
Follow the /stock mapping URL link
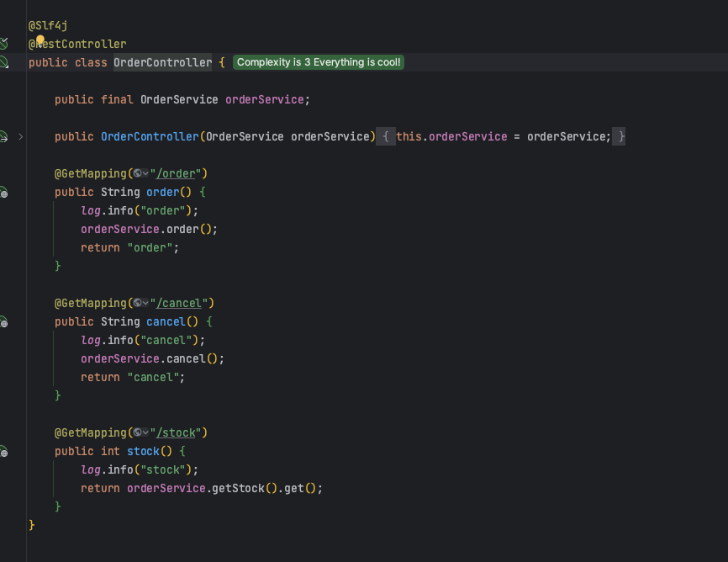tap(176, 433)
